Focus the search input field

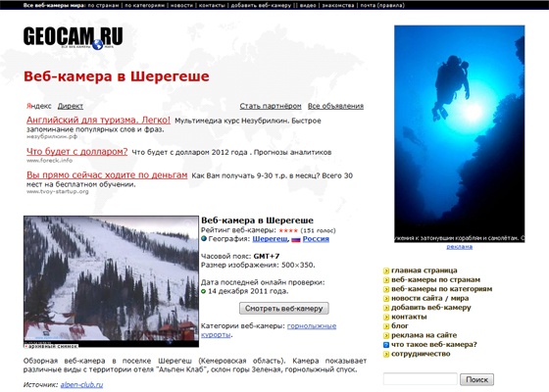tap(421, 379)
